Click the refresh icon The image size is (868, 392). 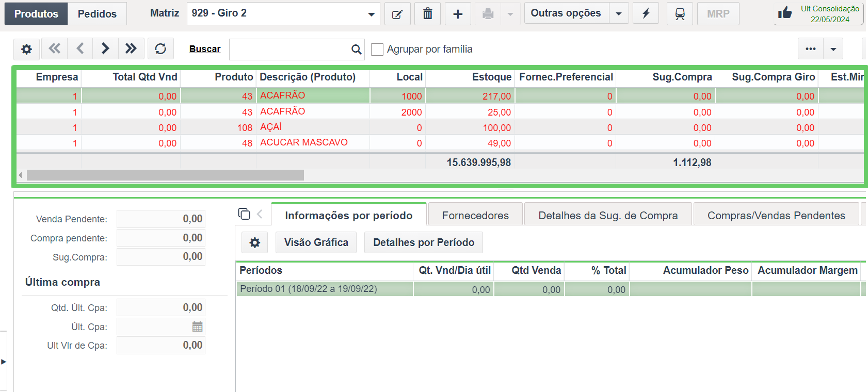[160, 49]
